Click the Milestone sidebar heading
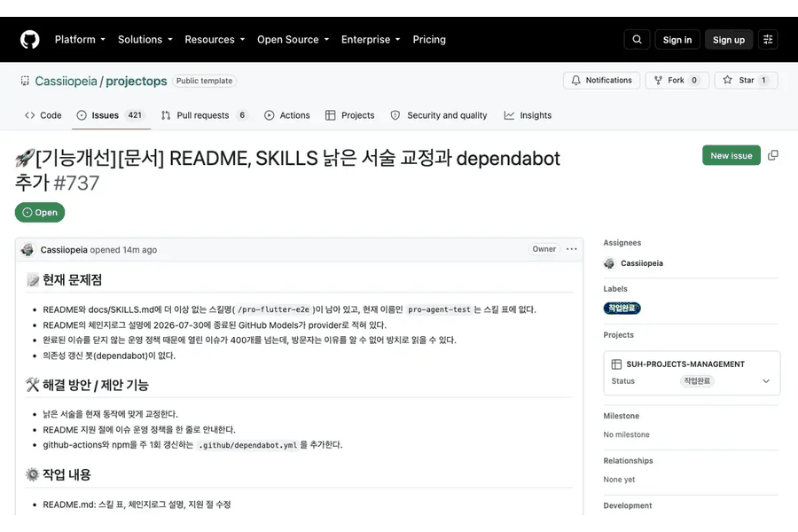 click(622, 416)
